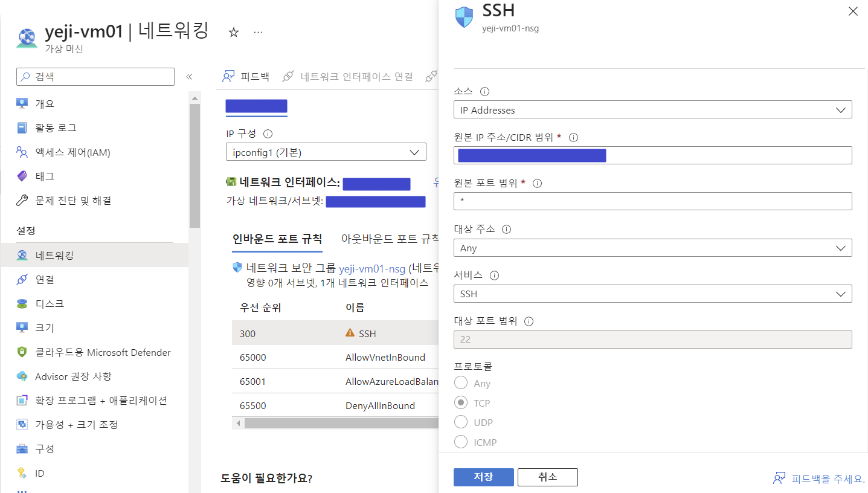Image resolution: width=868 pixels, height=493 pixels.
Task: Select the AllowVnetInBound rule row
Action: [x=335, y=357]
